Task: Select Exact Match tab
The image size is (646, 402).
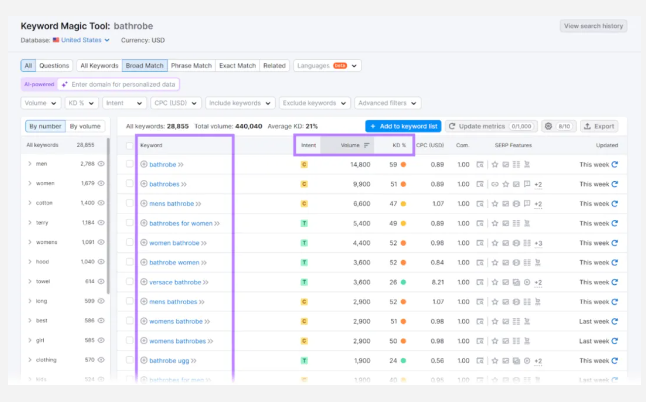Action: point(237,65)
